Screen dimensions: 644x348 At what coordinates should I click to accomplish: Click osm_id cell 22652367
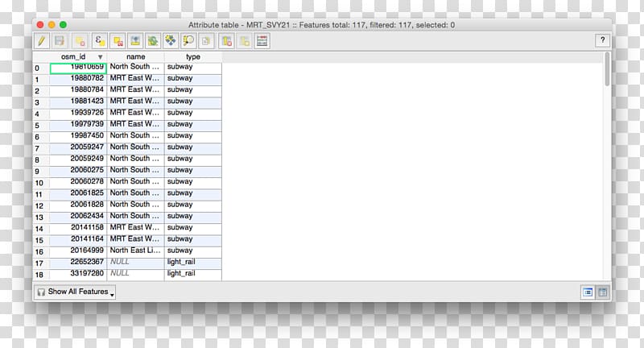pyautogui.click(x=78, y=263)
